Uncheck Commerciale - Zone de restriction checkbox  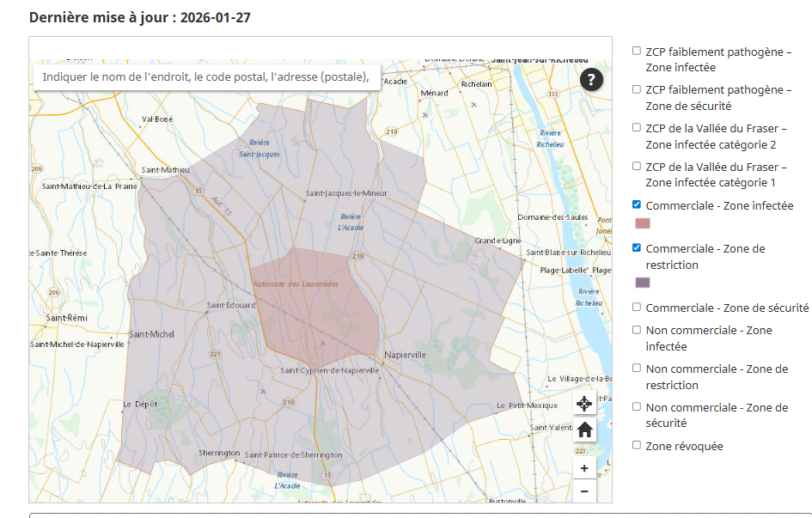(637, 248)
